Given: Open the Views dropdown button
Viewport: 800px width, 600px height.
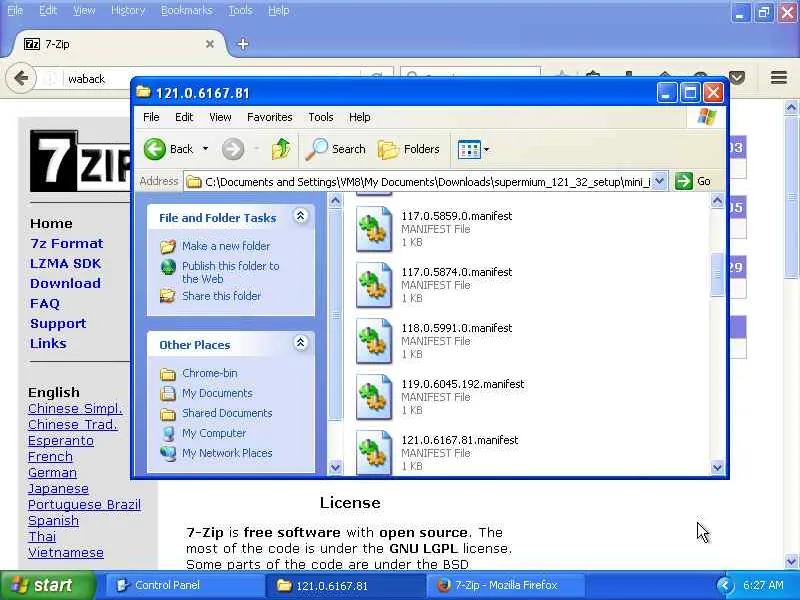Looking at the screenshot, I should [473, 149].
